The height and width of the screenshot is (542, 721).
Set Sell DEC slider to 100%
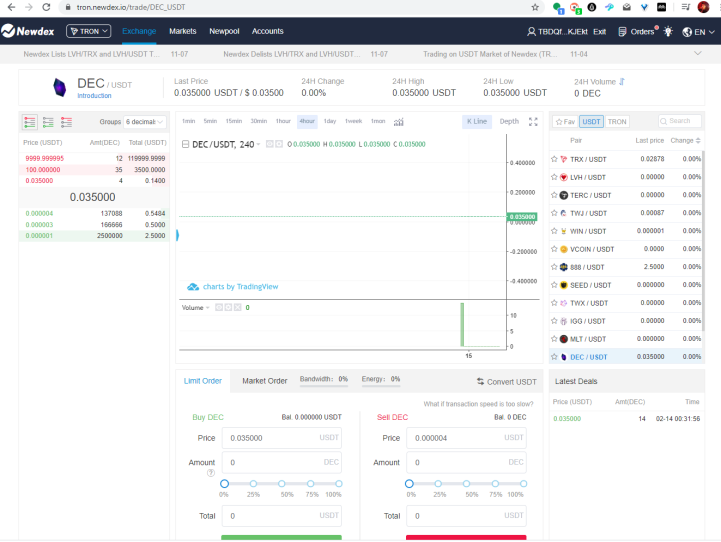523,484
